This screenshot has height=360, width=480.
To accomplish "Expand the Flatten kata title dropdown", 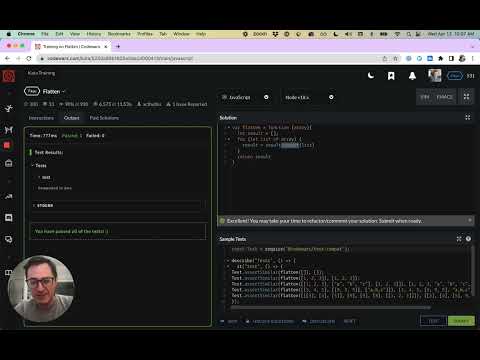I will tap(54, 91).
